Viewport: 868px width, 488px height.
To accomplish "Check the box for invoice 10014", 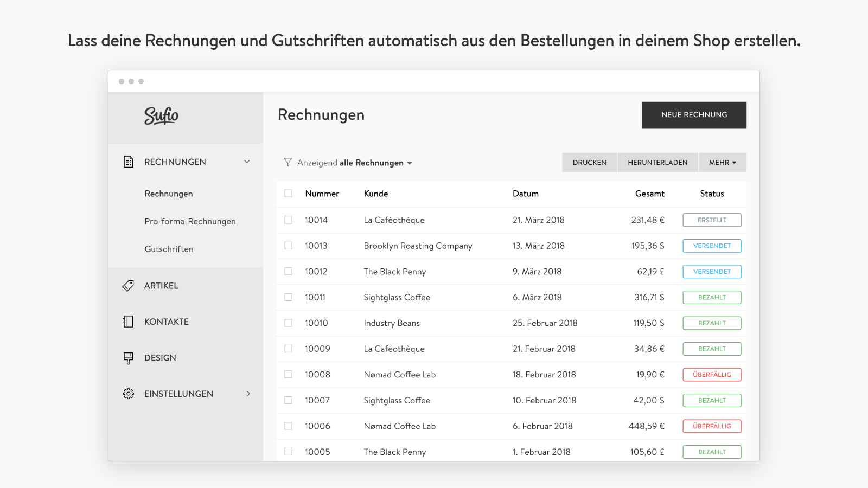I will coord(288,220).
